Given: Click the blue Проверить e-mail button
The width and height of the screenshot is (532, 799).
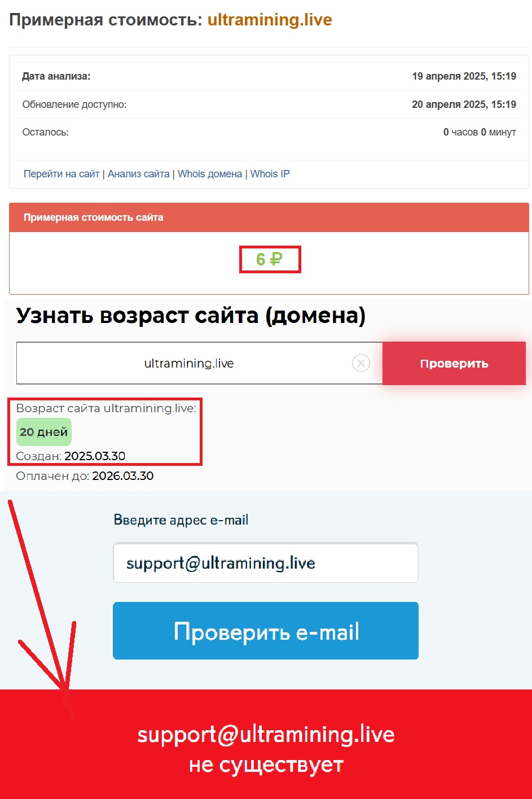Looking at the screenshot, I should [x=266, y=631].
